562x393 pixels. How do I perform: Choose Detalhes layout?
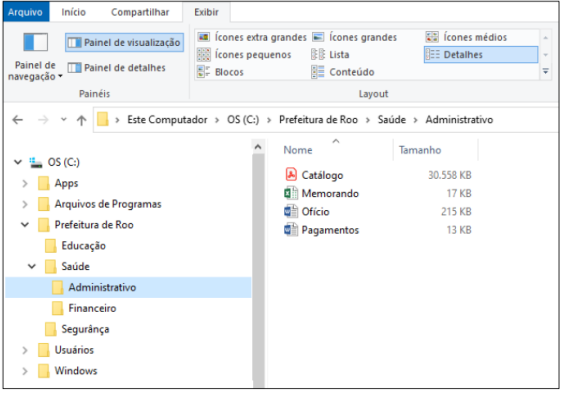(481, 55)
